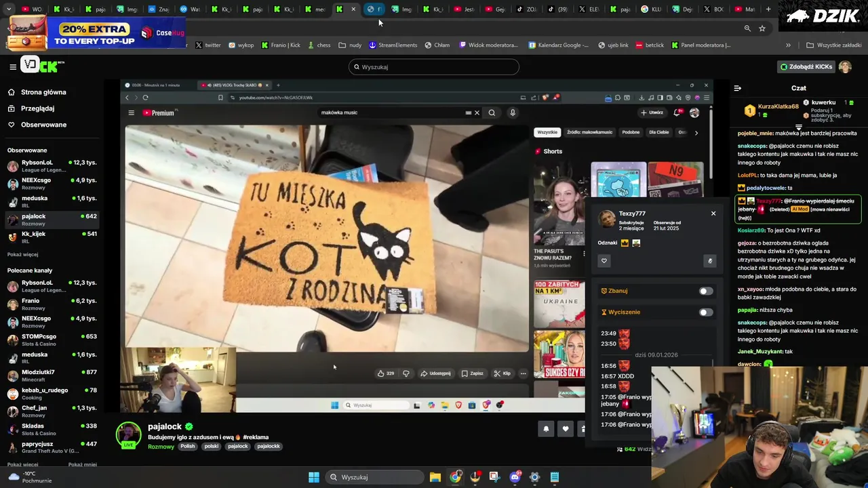Screen dimensions: 868x488
Task: Toggle the Wyciszenie switch
Action: tap(706, 312)
